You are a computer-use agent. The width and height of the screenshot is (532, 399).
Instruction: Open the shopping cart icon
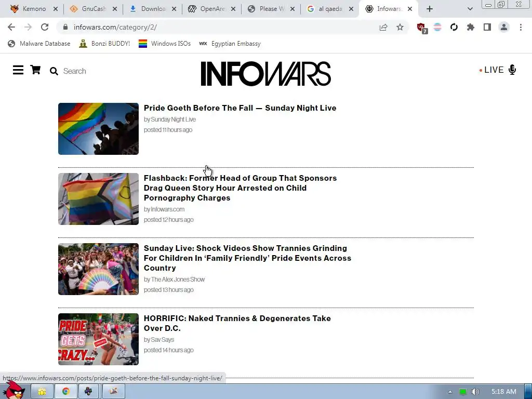(x=36, y=70)
